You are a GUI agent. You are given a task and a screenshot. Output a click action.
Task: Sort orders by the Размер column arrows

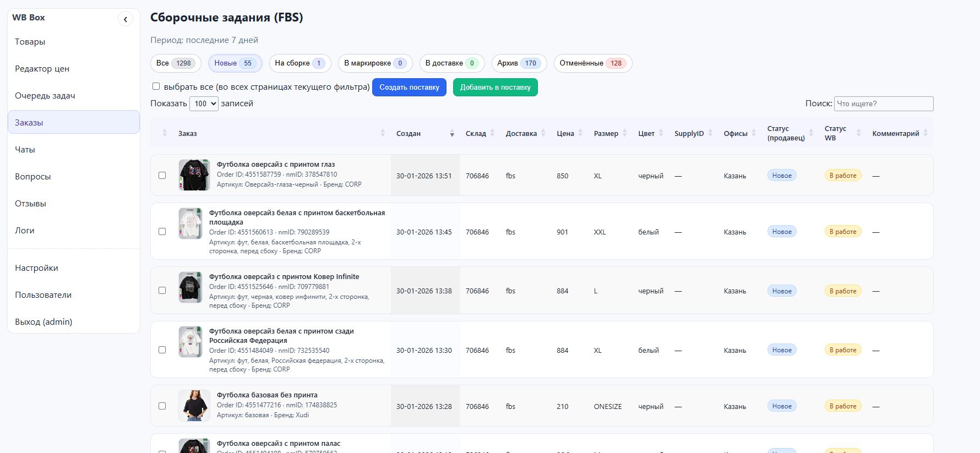[x=624, y=133]
